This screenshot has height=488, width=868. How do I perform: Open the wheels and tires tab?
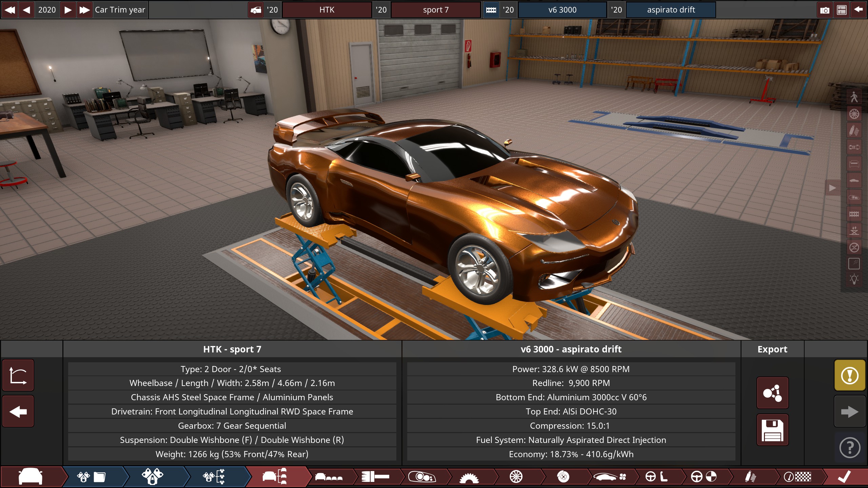[x=516, y=477]
